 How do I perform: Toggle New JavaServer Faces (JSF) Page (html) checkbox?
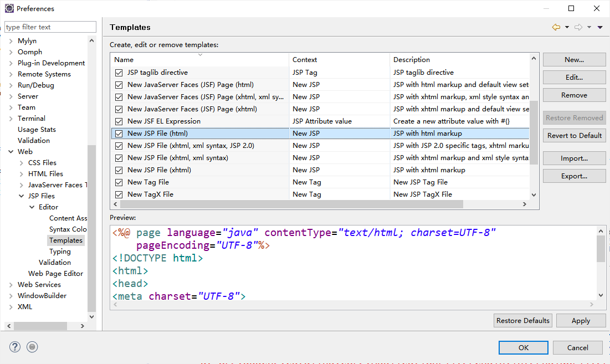coord(119,85)
